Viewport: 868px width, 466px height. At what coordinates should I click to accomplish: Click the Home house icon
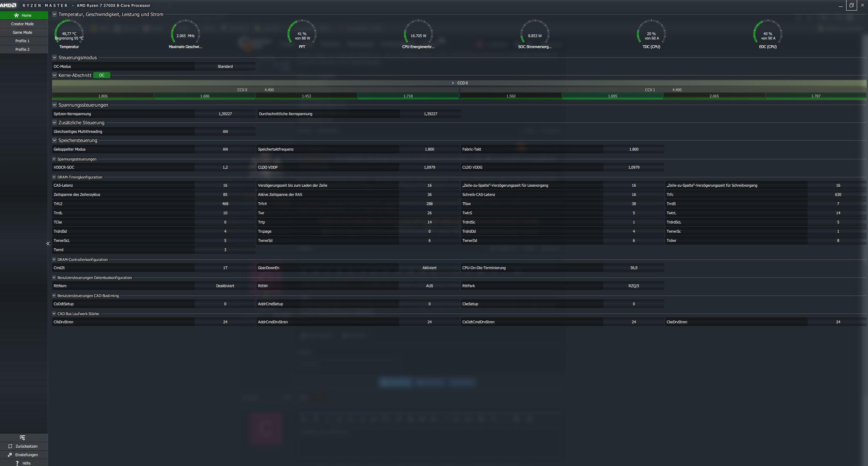coord(16,15)
